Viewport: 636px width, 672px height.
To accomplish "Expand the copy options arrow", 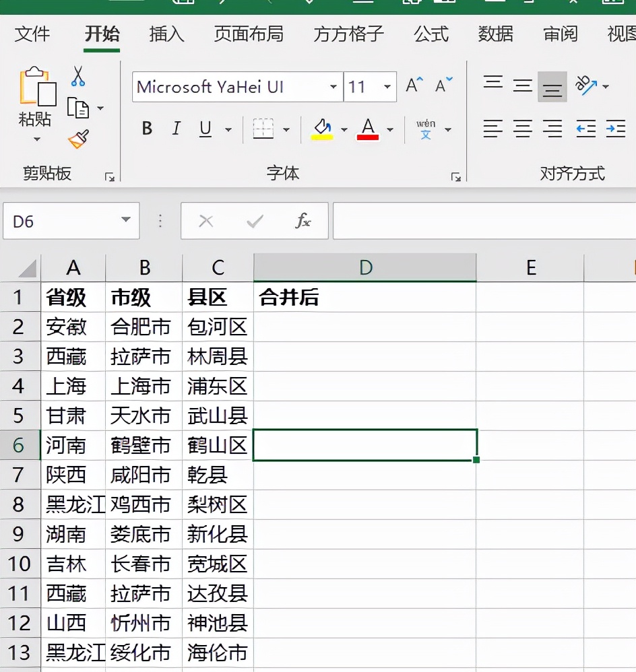I will point(100,108).
